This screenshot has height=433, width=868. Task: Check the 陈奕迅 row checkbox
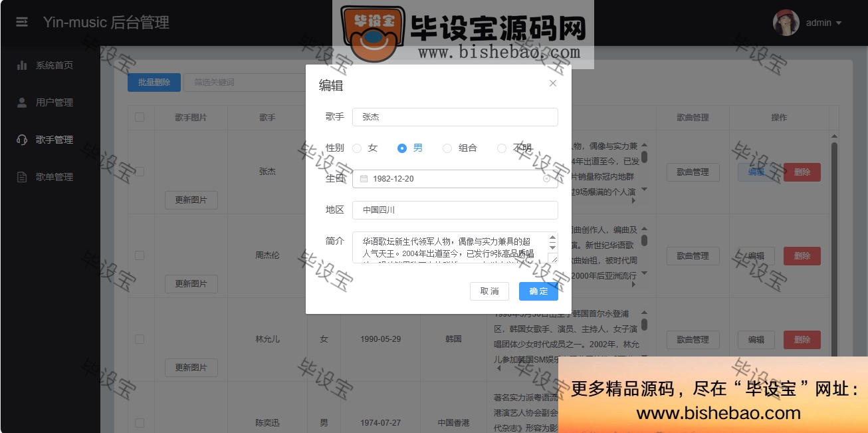140,422
